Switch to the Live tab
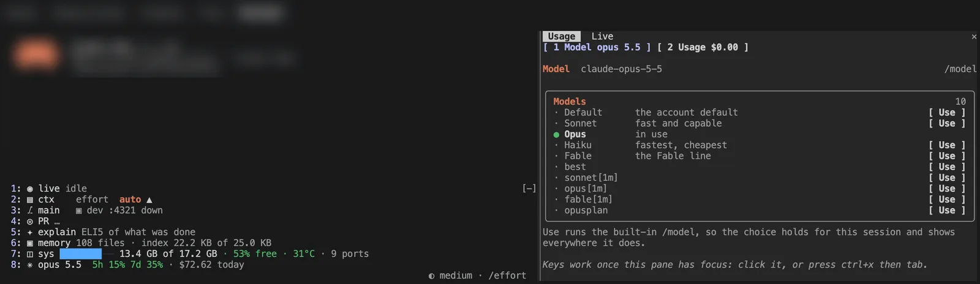The height and width of the screenshot is (284, 980). point(602,36)
